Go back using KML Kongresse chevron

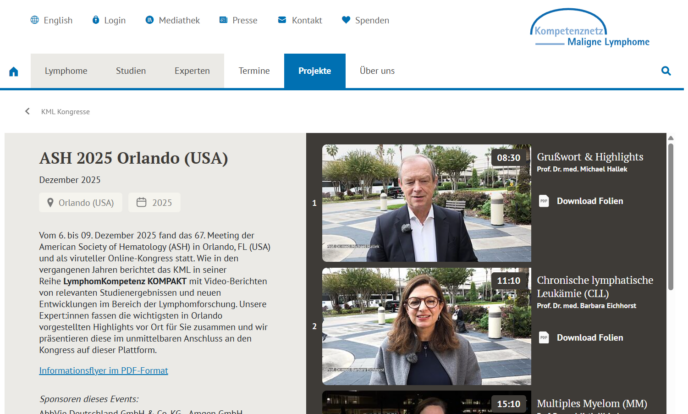point(28,111)
